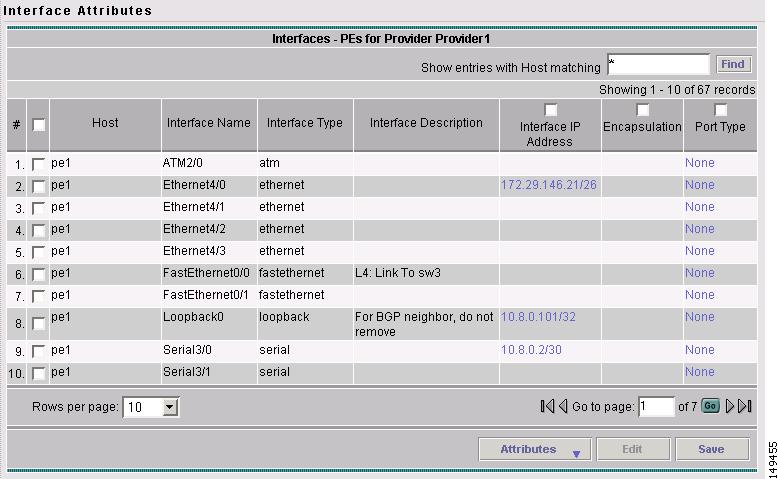This screenshot has height=479, width=778.
Task: Click description 'For BGP neighbor, do not remove'
Action: [424, 324]
